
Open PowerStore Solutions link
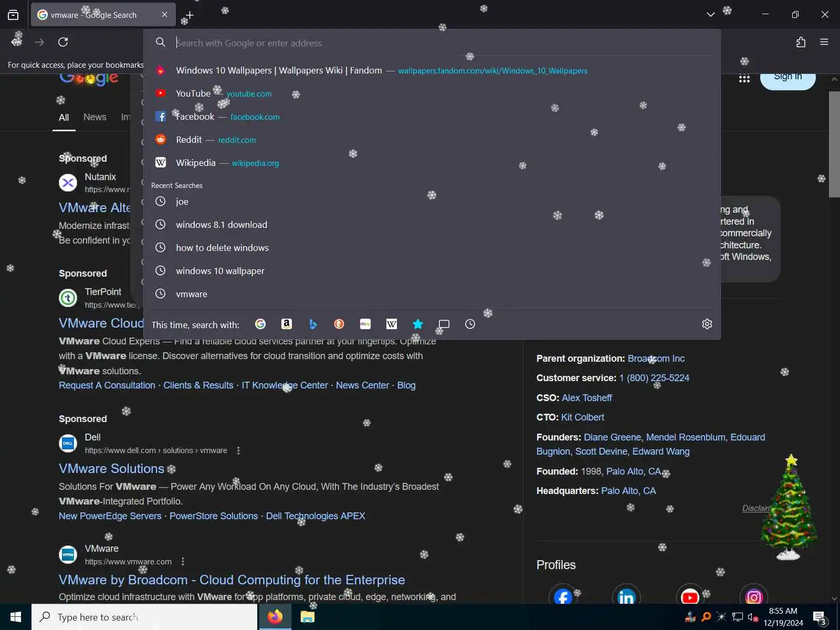214,516
